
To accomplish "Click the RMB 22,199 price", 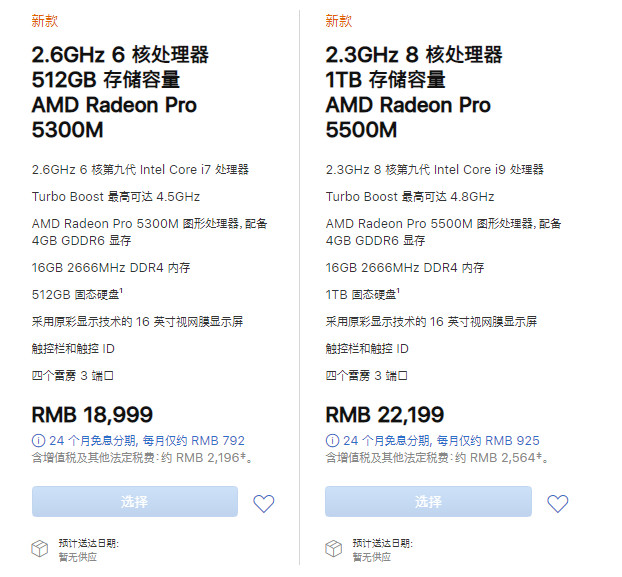I will point(385,414).
